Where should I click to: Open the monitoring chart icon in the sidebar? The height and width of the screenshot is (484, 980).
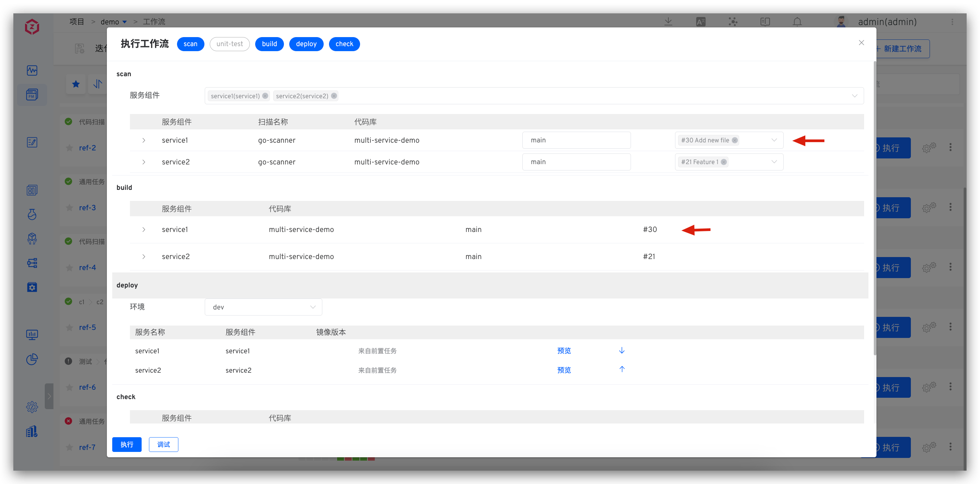(32, 71)
